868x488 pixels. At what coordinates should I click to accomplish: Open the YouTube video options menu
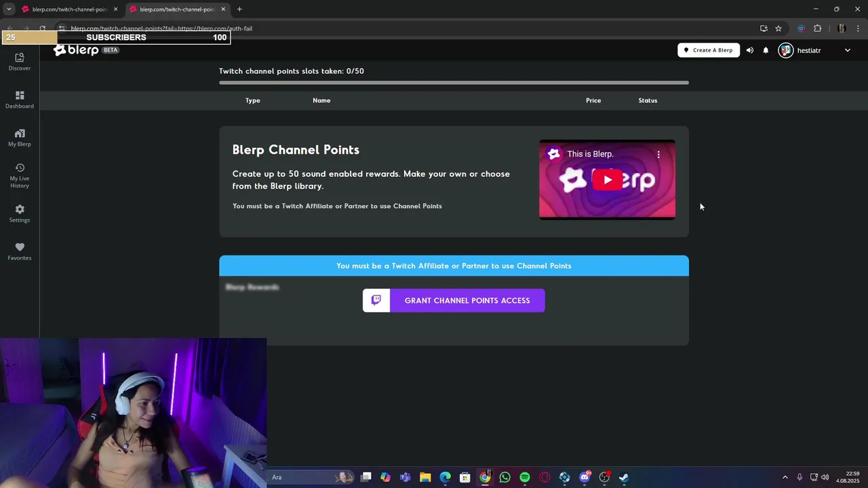pos(658,155)
